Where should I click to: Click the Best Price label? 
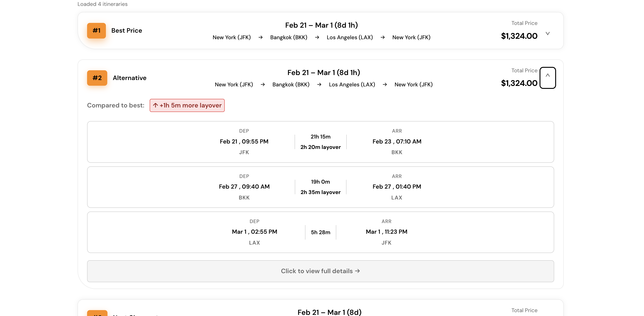[126, 31]
